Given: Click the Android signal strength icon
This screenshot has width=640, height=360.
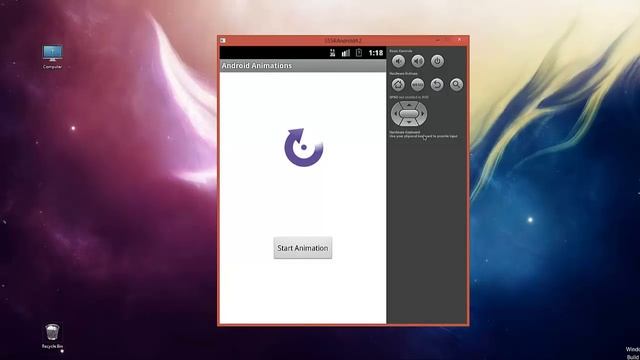Looking at the screenshot, I should click(346, 53).
